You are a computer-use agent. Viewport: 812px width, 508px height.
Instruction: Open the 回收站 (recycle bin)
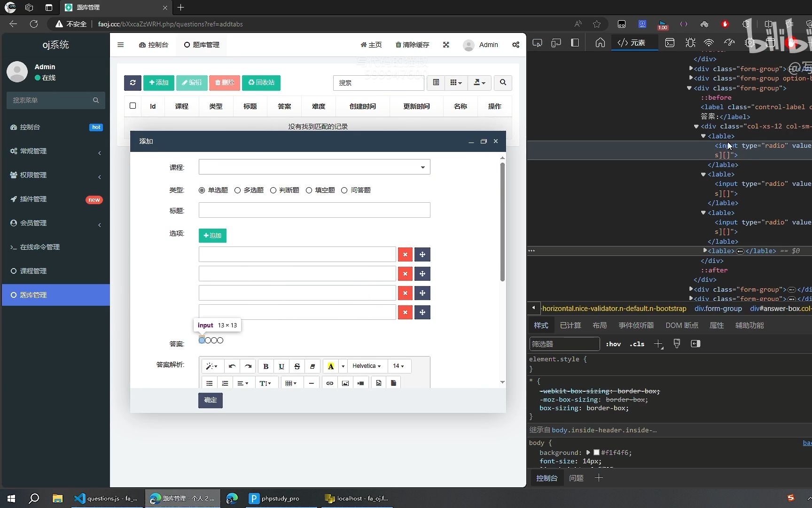click(x=261, y=83)
